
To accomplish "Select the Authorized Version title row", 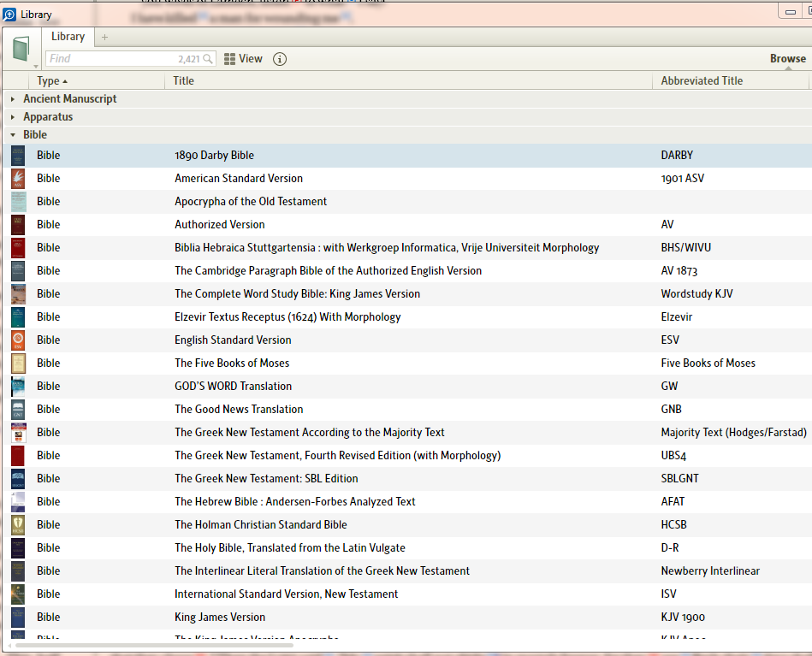I will (220, 225).
